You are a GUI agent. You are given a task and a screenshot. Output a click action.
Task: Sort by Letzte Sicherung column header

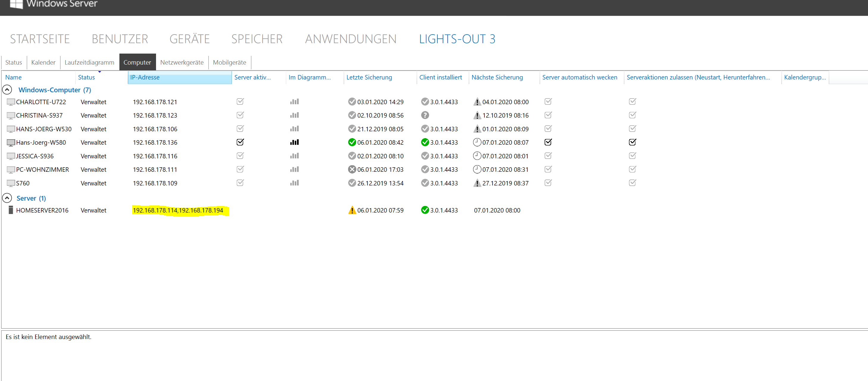point(380,77)
